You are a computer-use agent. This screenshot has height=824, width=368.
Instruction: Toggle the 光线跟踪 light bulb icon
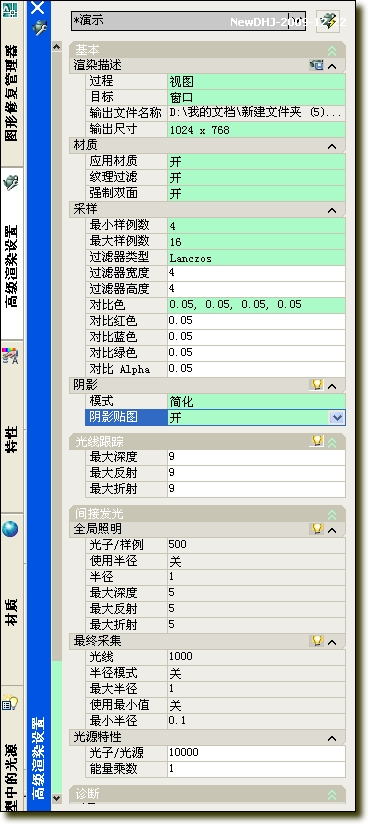pos(317,440)
